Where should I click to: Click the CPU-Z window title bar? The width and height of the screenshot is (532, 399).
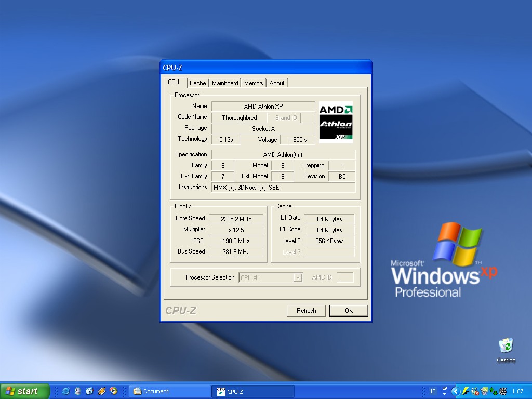pos(266,67)
